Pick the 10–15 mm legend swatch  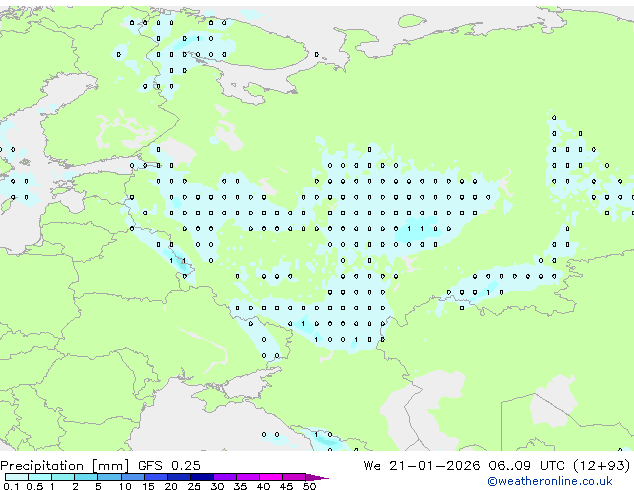coord(132,477)
